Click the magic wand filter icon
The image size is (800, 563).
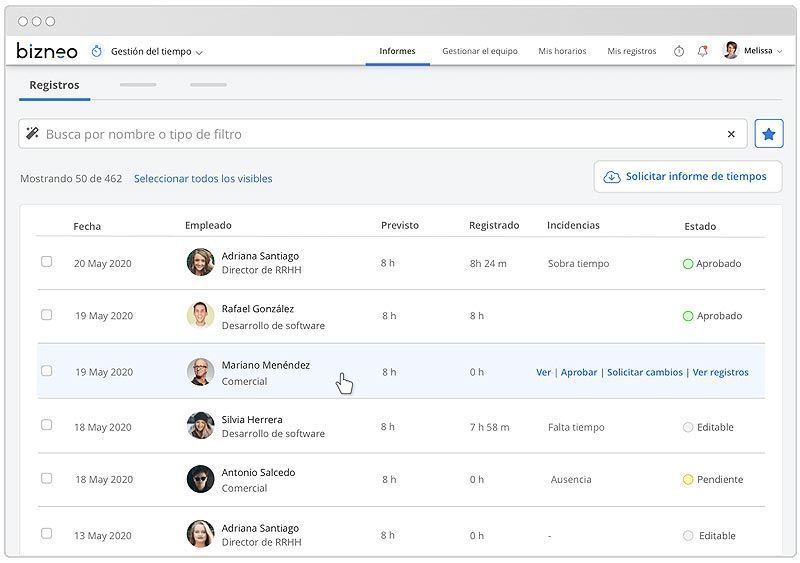[x=33, y=133]
